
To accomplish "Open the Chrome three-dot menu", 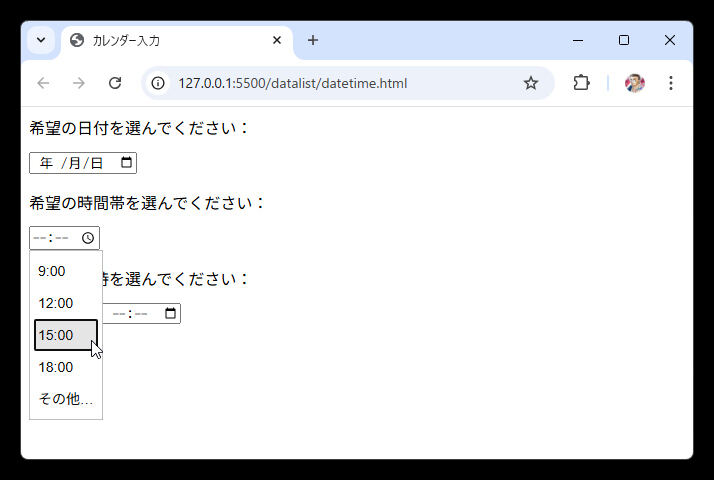I will click(671, 83).
